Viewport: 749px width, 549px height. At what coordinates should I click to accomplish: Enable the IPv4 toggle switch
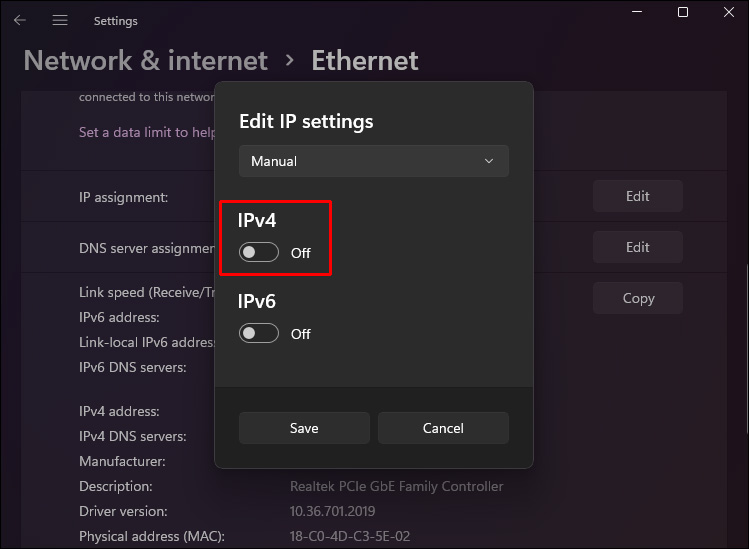pyautogui.click(x=258, y=253)
